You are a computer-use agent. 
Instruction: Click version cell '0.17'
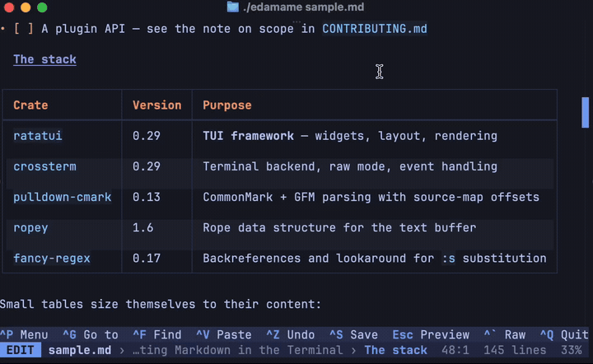point(147,258)
